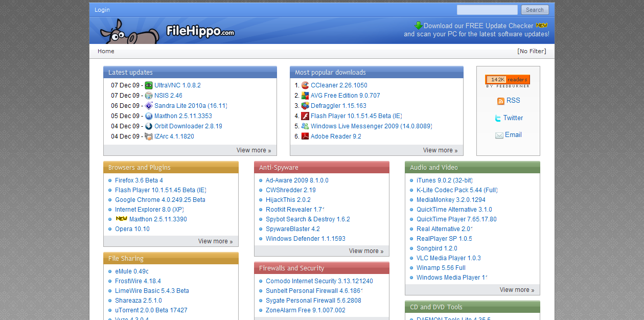Click the UltraVNC eye icon
The image size is (644, 320).
[x=149, y=85]
